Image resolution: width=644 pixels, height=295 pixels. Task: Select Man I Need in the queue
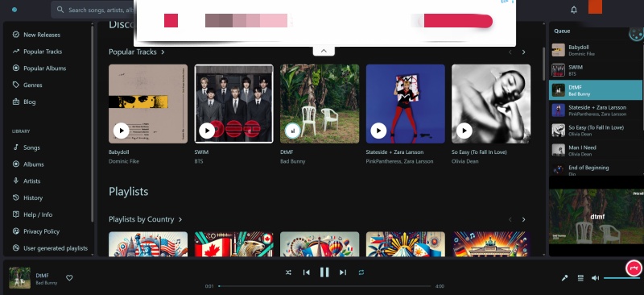click(x=596, y=150)
